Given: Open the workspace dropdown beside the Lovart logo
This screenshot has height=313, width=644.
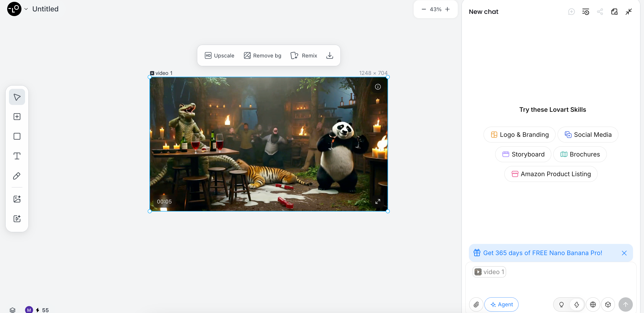Looking at the screenshot, I should tap(26, 9).
